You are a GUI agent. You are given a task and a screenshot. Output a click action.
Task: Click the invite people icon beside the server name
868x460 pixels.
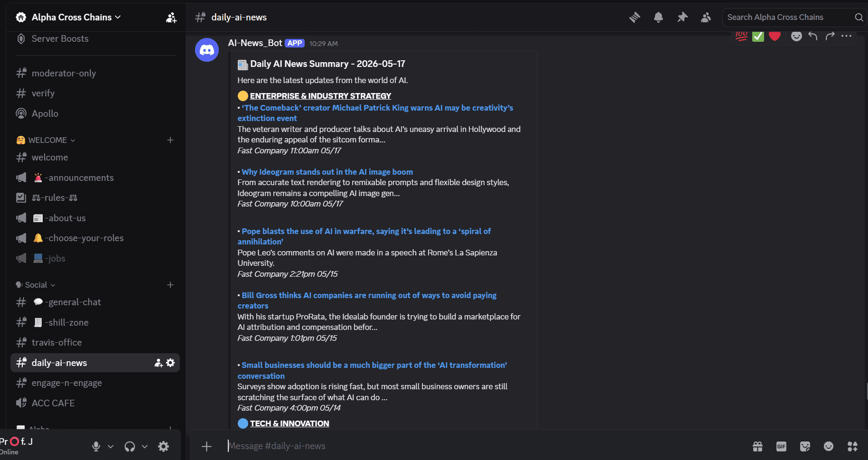click(171, 18)
